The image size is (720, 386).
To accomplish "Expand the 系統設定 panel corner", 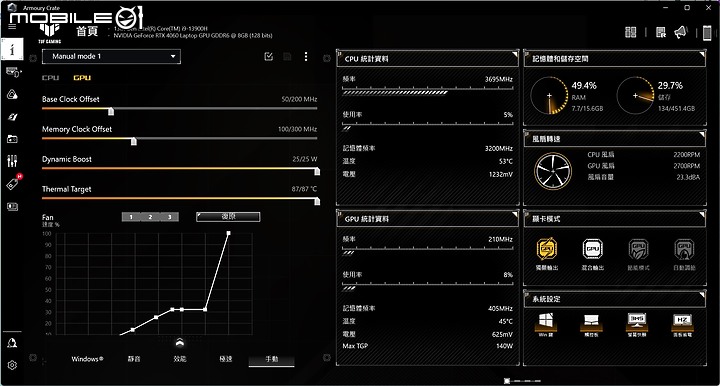I will pos(702,295).
